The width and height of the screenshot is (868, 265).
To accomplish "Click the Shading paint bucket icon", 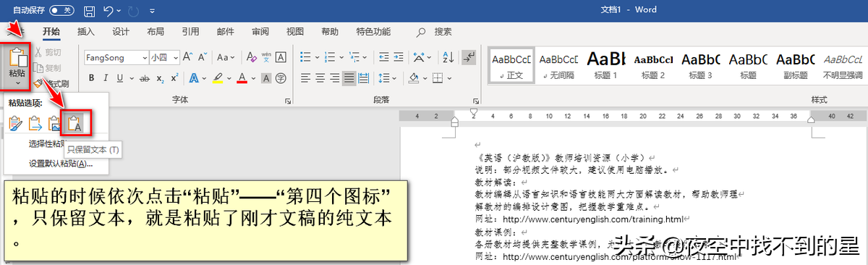I will pos(414,77).
